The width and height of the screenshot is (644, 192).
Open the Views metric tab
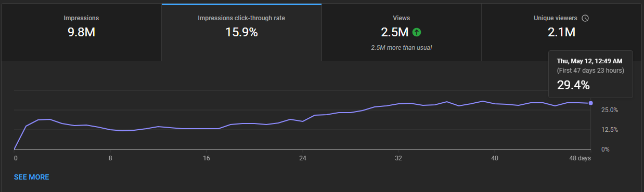click(x=401, y=32)
